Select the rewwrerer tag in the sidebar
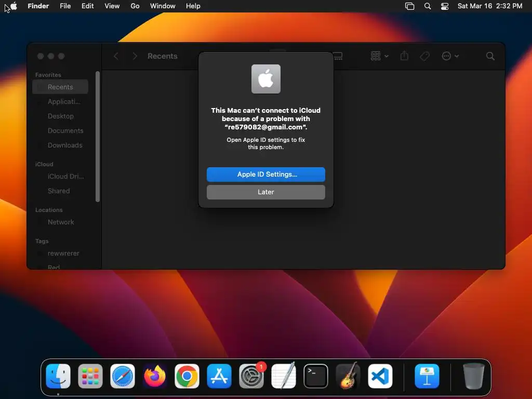Screen dimensions: 532x399 60,254
